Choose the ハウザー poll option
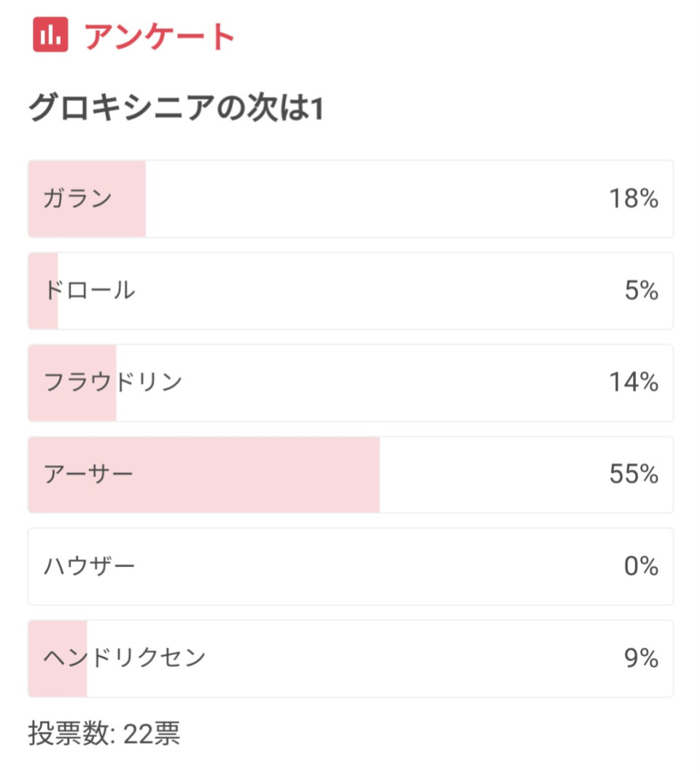Image resolution: width=700 pixels, height=774 pixels. point(350,567)
